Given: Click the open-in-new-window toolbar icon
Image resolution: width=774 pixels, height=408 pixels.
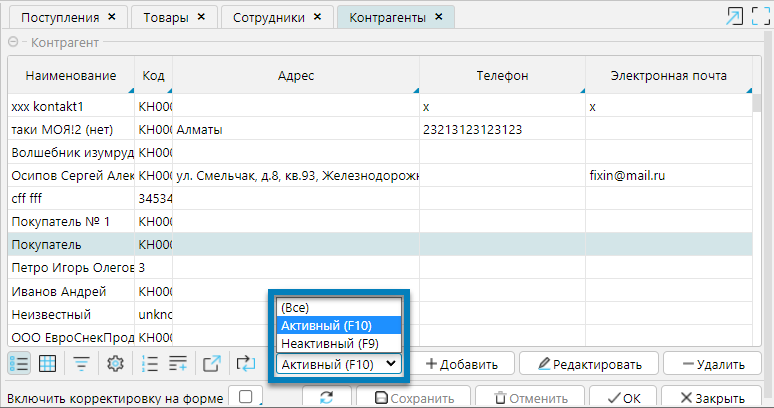Looking at the screenshot, I should point(212,364).
